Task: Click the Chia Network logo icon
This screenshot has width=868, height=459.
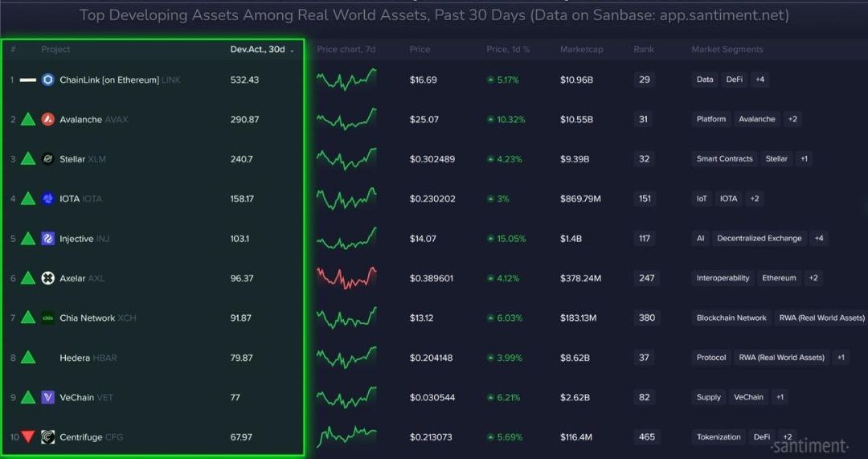Action: click(x=48, y=318)
